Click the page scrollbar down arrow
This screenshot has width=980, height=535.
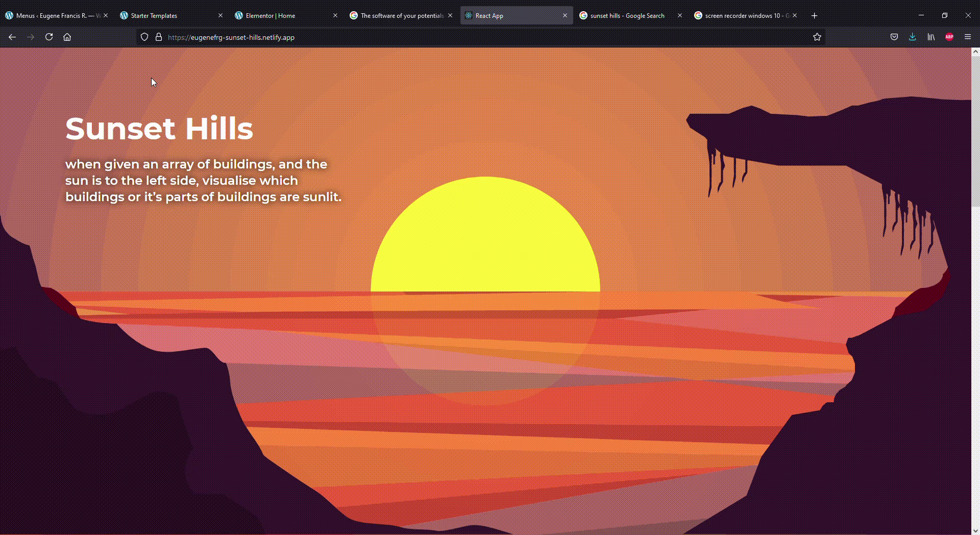tap(975, 531)
